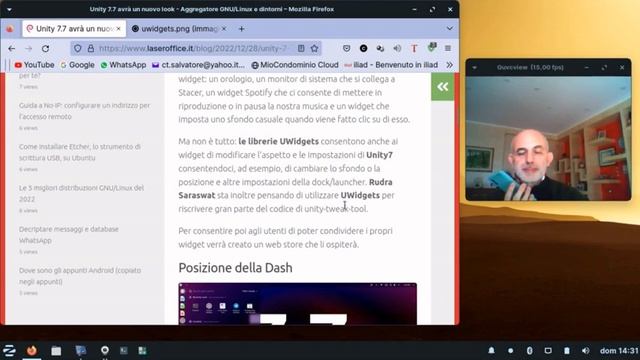Open the display tray icon
This screenshot has height=360, width=640.
tap(548, 350)
